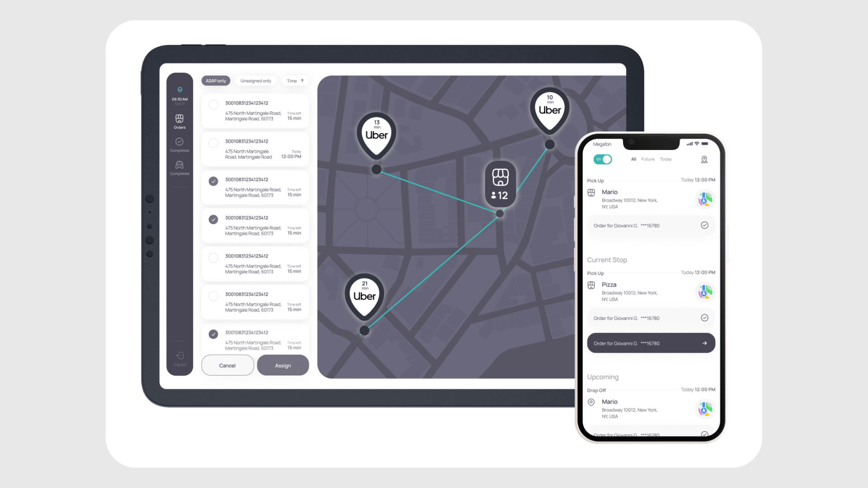Toggle the green on/off switch at top
This screenshot has width=868, height=488.
click(x=602, y=159)
